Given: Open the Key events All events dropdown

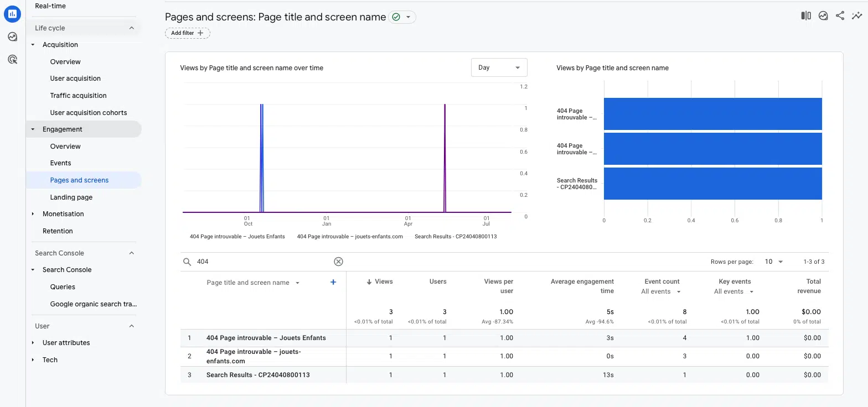Looking at the screenshot, I should pyautogui.click(x=734, y=291).
